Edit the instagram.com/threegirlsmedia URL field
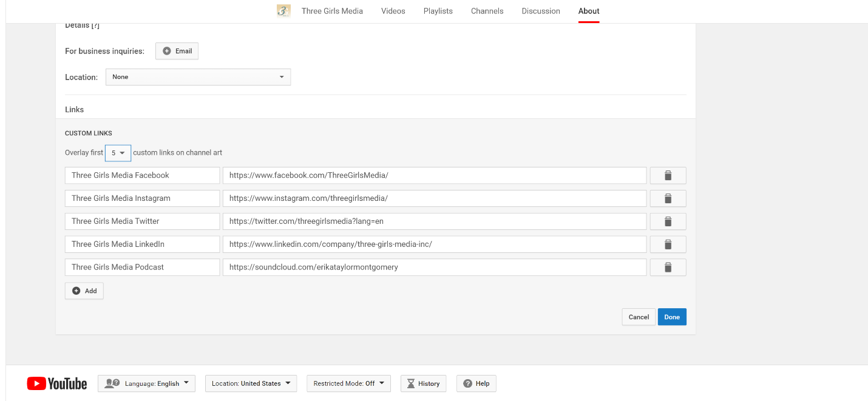 tap(435, 198)
